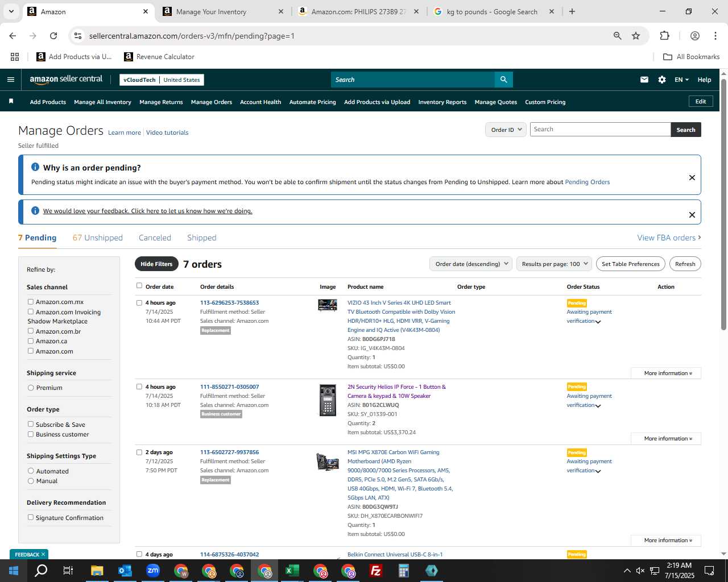Check the Signature Confirmation filter

pos(31,517)
